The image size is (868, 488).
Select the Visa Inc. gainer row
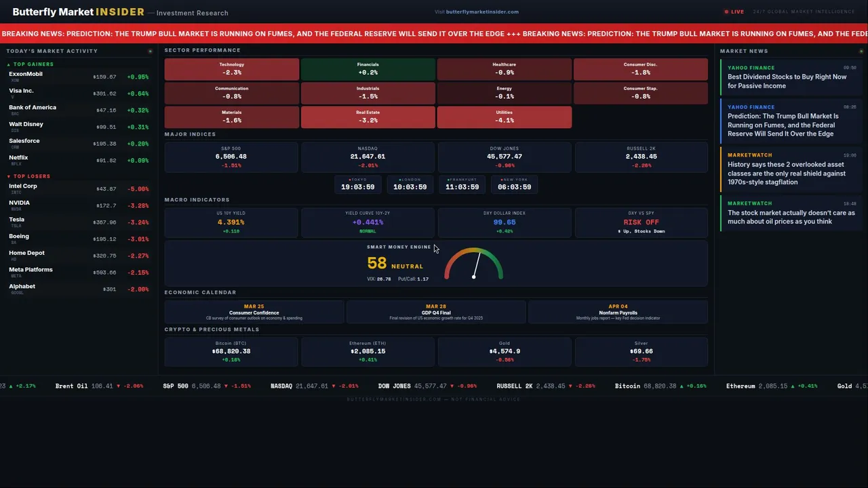(x=79, y=94)
